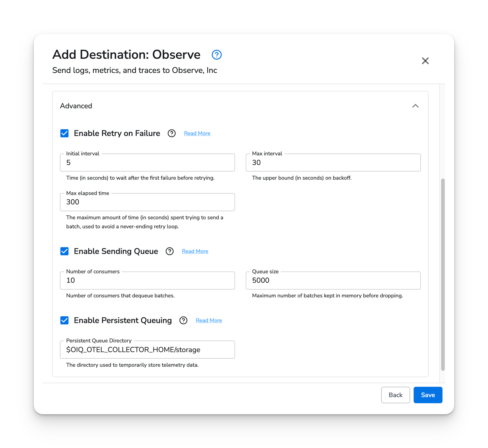Click text 'Number of consumers that dequeue batches.'
Screen dimensions: 488x448
coord(120,296)
